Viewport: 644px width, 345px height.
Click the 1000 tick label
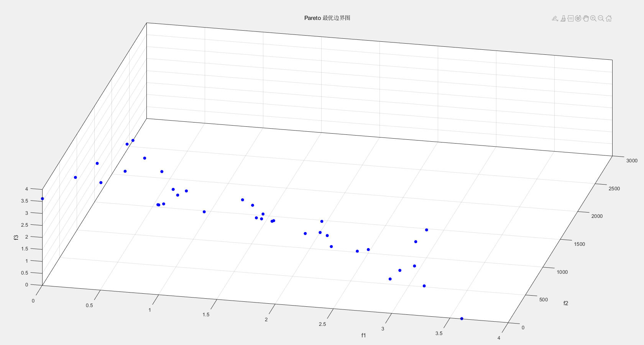pos(562,272)
